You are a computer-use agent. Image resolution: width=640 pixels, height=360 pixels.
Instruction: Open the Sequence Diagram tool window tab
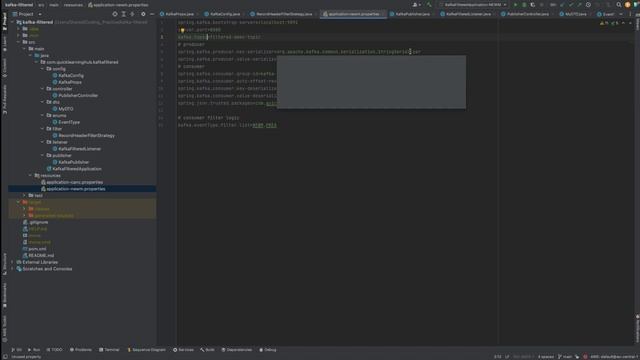(x=147, y=350)
